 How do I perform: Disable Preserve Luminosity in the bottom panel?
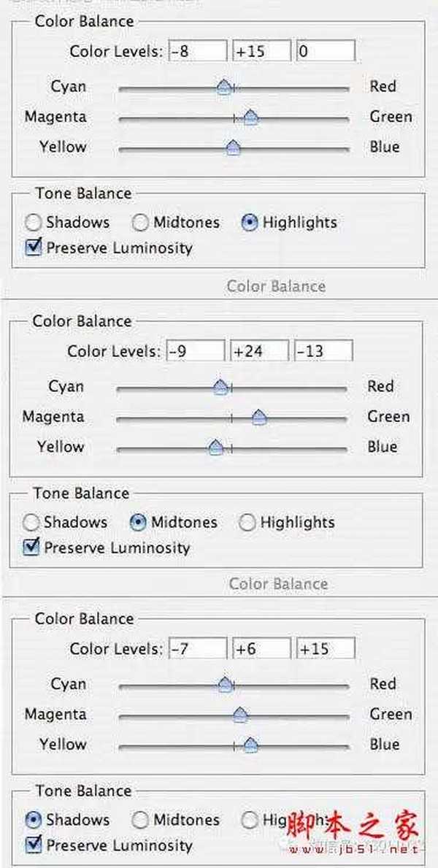pyautogui.click(x=34, y=846)
